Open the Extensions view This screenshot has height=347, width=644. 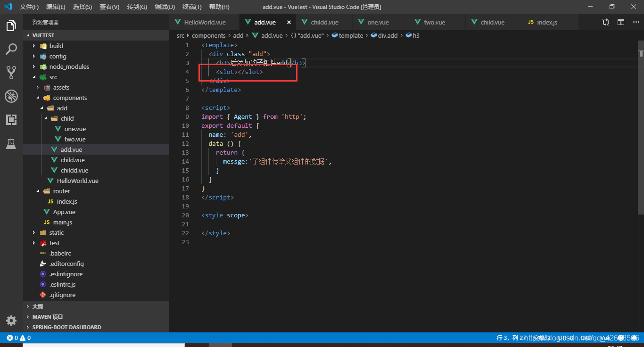coord(11,120)
